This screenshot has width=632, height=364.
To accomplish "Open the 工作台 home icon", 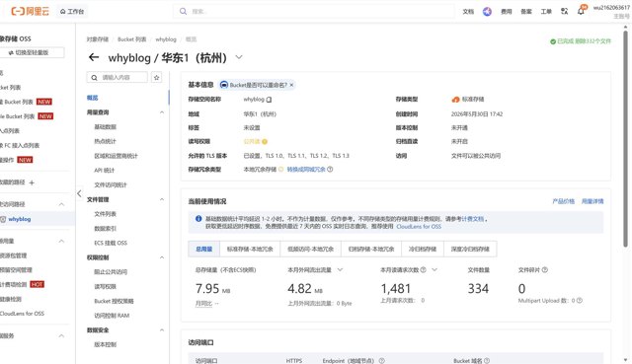I will tap(63, 12).
